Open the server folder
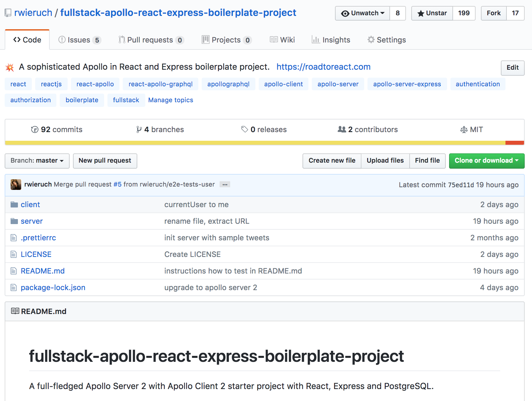The image size is (532, 401). pyautogui.click(x=32, y=221)
